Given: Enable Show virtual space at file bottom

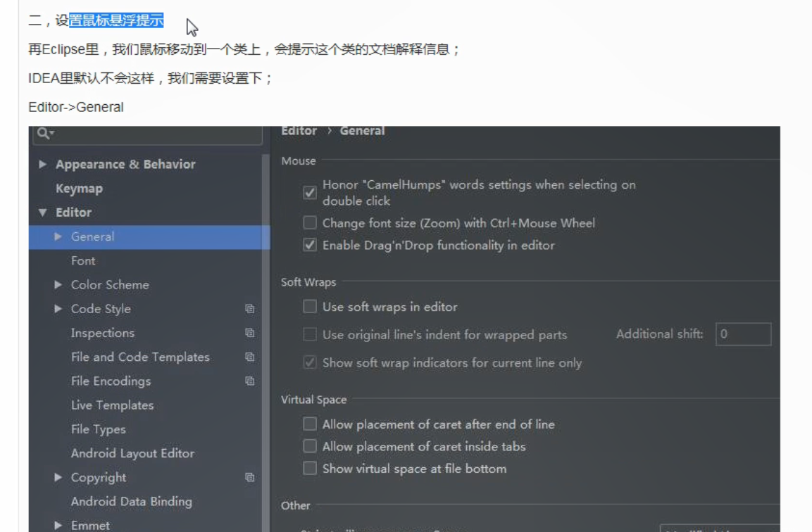Looking at the screenshot, I should (x=309, y=468).
